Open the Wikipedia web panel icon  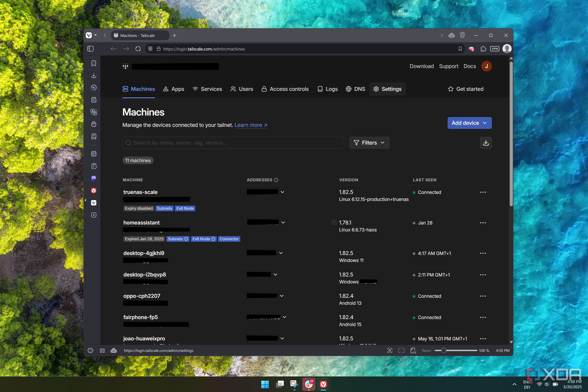click(94, 203)
